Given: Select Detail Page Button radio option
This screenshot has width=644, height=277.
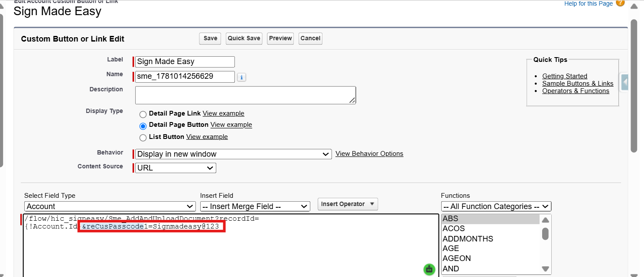Looking at the screenshot, I should pos(143,126).
